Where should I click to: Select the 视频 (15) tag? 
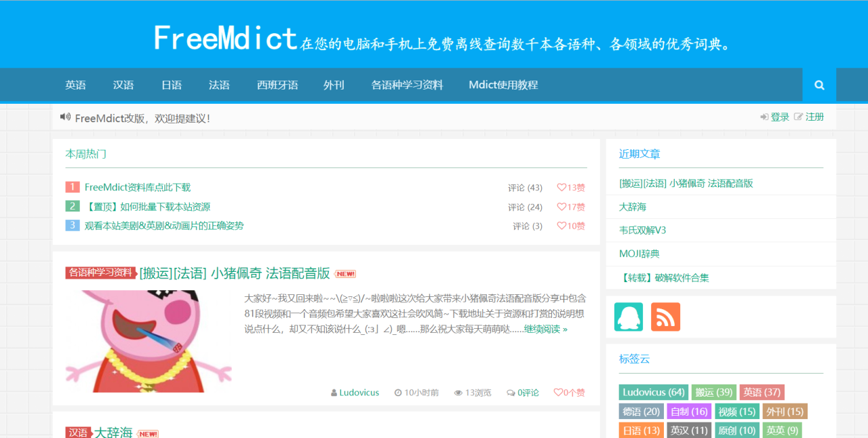click(737, 412)
